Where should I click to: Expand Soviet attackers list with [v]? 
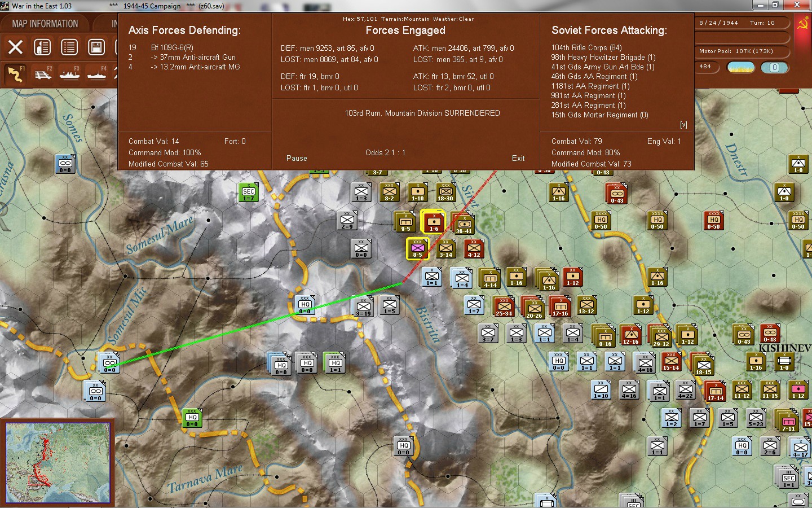click(683, 125)
